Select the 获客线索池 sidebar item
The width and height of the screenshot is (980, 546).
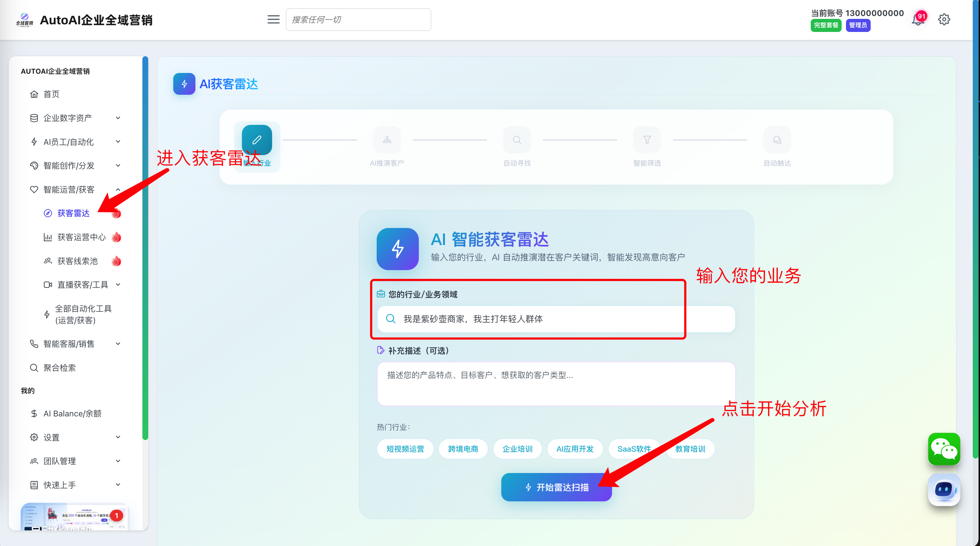coord(78,261)
